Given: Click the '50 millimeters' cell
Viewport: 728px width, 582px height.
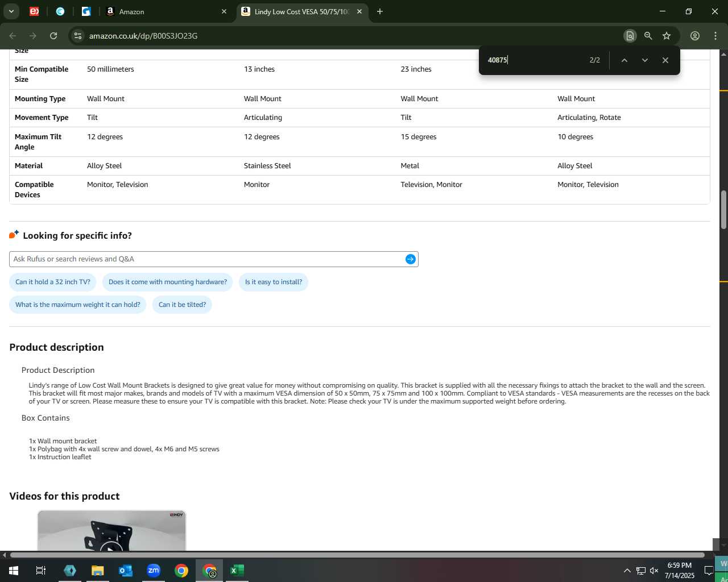Looking at the screenshot, I should point(110,69).
